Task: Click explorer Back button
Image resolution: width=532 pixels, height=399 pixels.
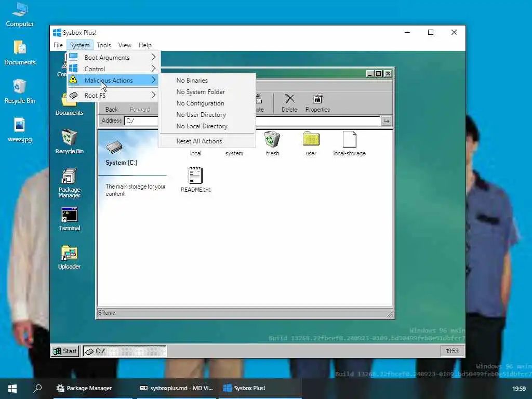Action: pos(111,109)
